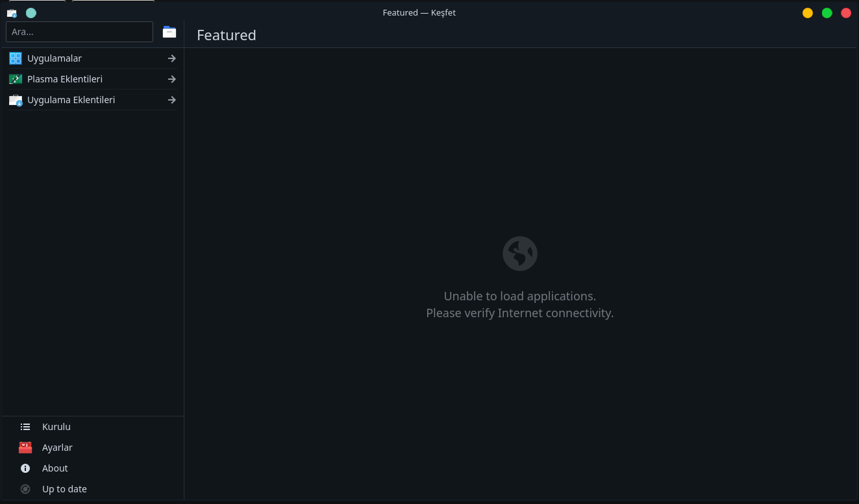Screen dimensions: 859x504
Task: Open the About page
Action: click(x=55, y=468)
